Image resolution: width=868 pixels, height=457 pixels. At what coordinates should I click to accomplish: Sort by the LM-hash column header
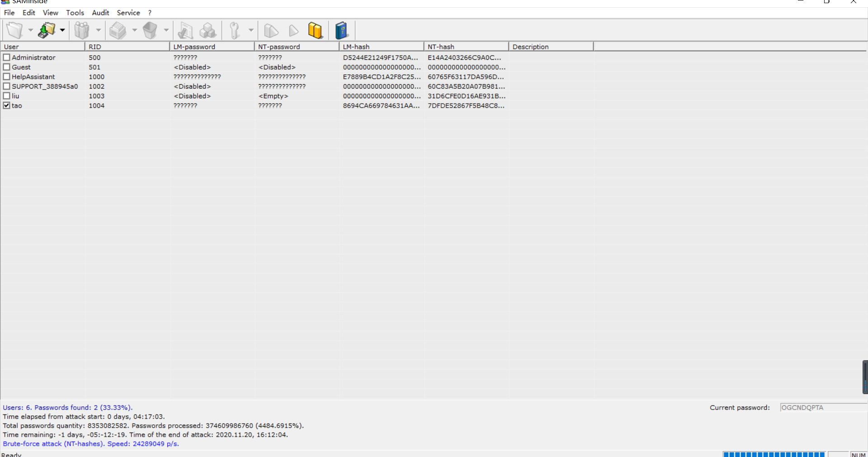tap(382, 47)
